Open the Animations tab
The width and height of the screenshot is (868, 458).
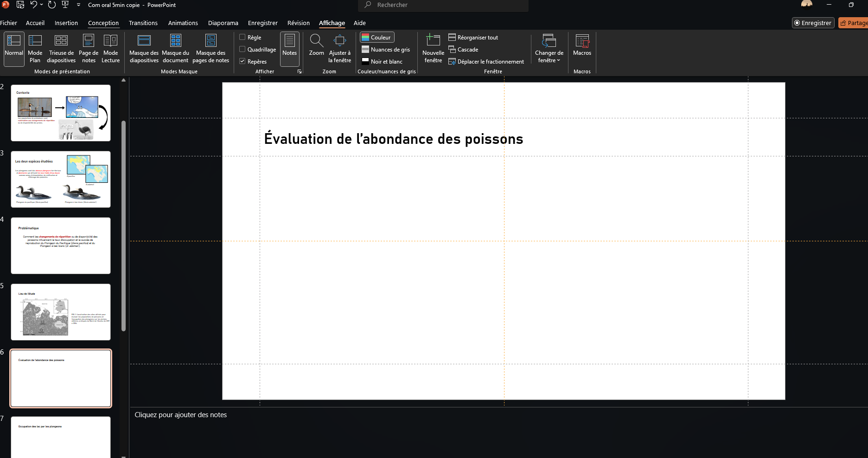pos(183,23)
